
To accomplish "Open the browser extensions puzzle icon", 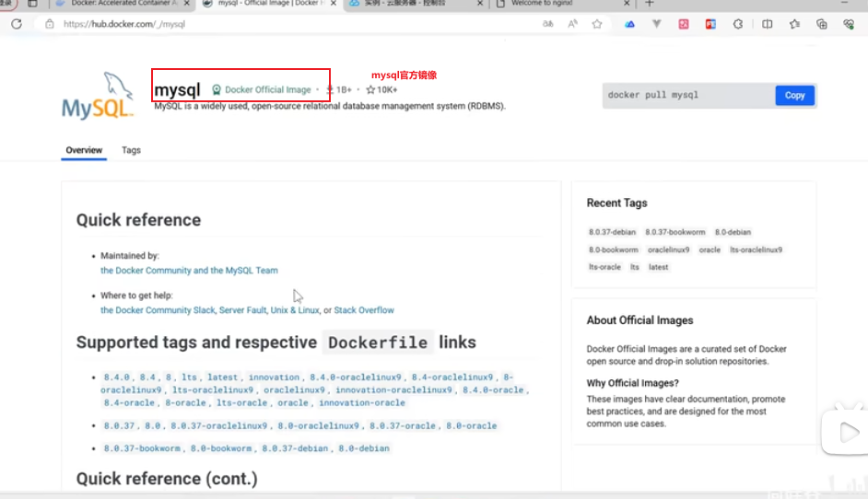I will tap(738, 24).
